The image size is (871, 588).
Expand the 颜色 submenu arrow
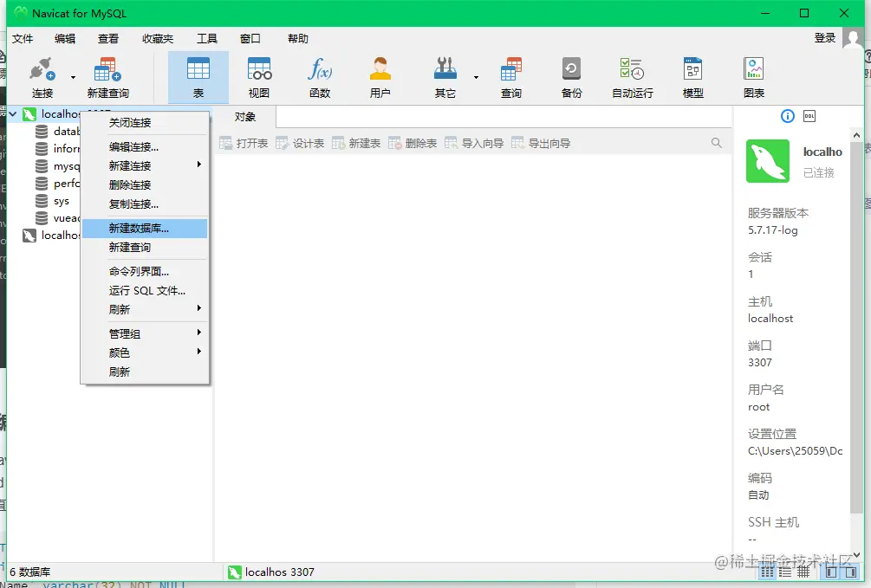(x=198, y=352)
